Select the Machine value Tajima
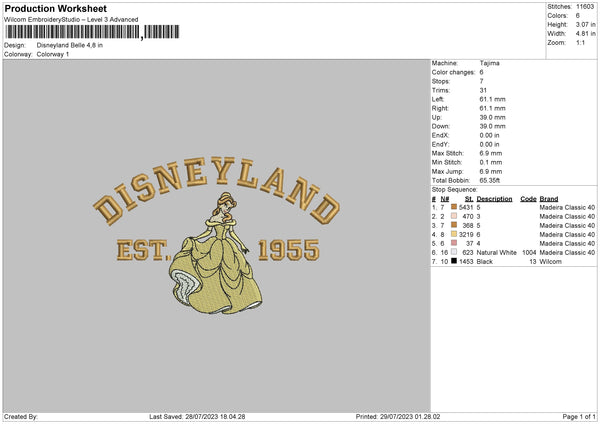 click(489, 63)
